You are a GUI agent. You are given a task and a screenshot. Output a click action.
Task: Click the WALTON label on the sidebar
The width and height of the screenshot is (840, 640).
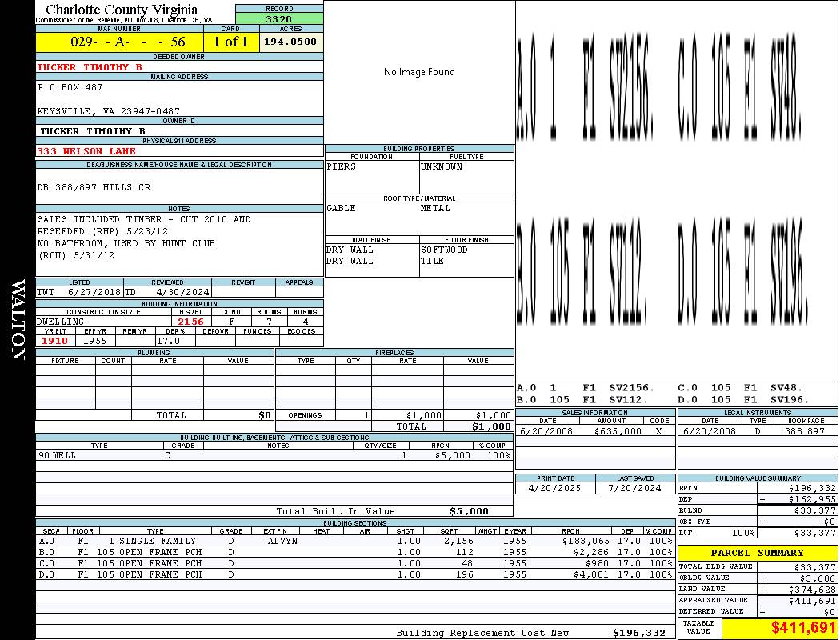click(18, 319)
